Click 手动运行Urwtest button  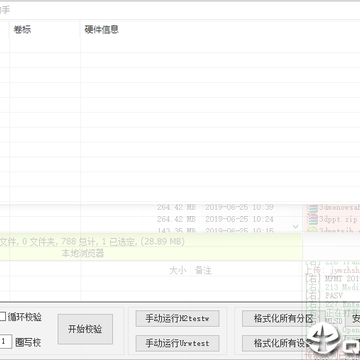(177, 343)
